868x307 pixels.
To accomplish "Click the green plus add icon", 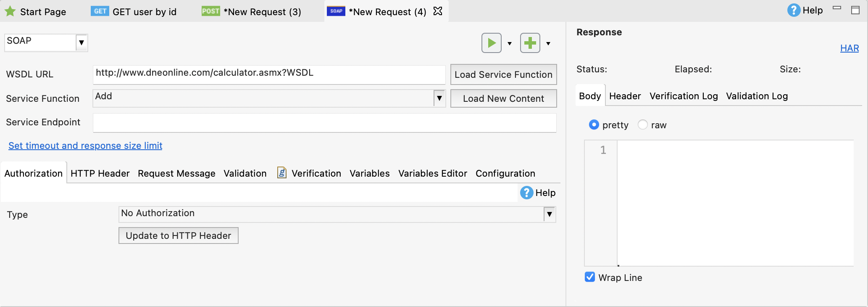I will tap(530, 43).
